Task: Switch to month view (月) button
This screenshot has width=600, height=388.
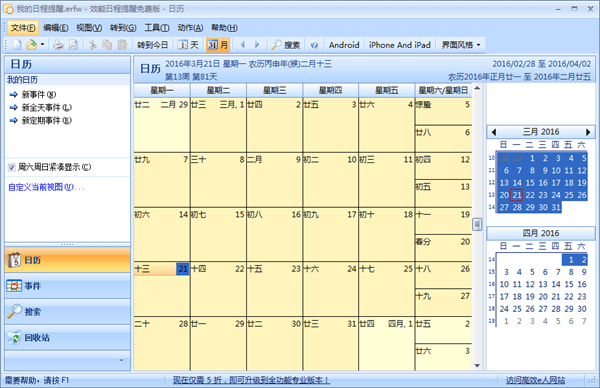Action: click(x=218, y=45)
